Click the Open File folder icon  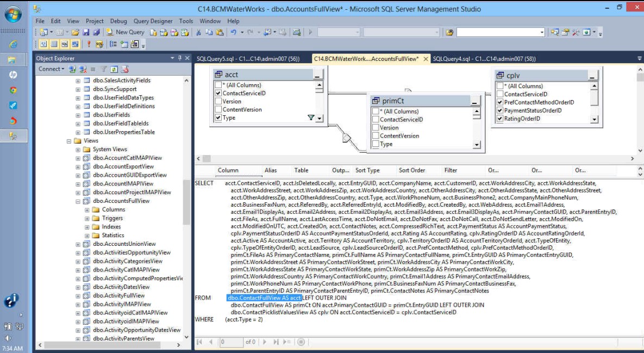coord(76,32)
